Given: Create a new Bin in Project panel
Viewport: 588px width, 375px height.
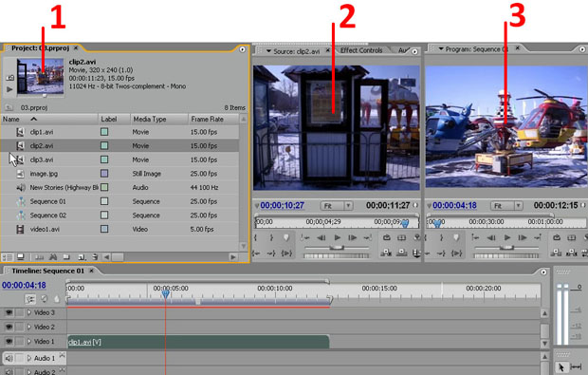Looking at the screenshot, I should pos(66,257).
